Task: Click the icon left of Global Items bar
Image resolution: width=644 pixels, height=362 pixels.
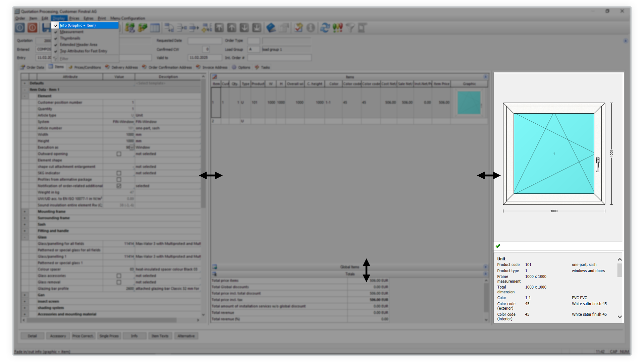Action: click(215, 267)
